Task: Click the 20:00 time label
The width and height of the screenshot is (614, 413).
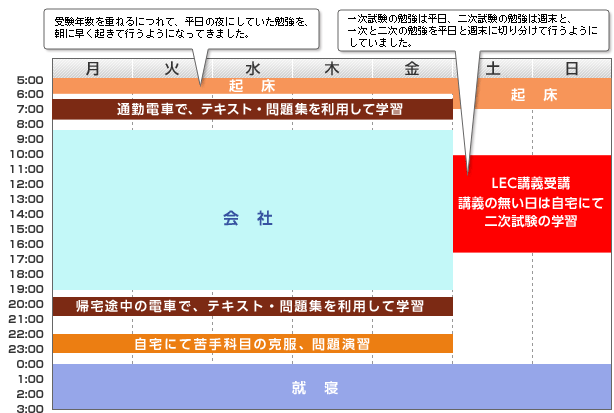Action: click(x=27, y=304)
